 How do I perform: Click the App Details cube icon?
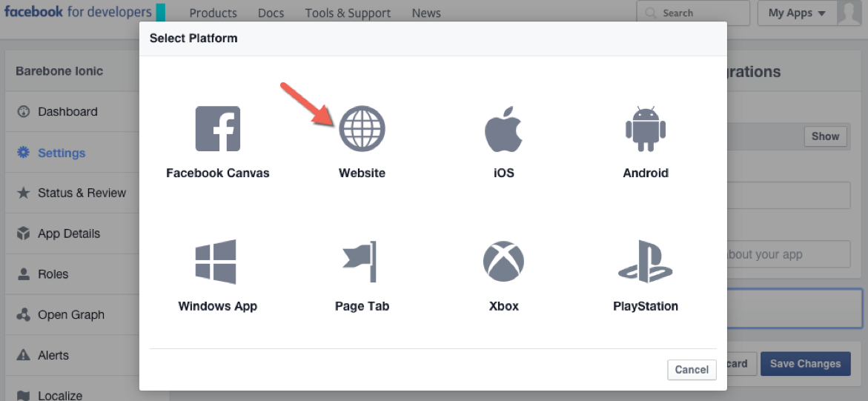click(x=23, y=233)
